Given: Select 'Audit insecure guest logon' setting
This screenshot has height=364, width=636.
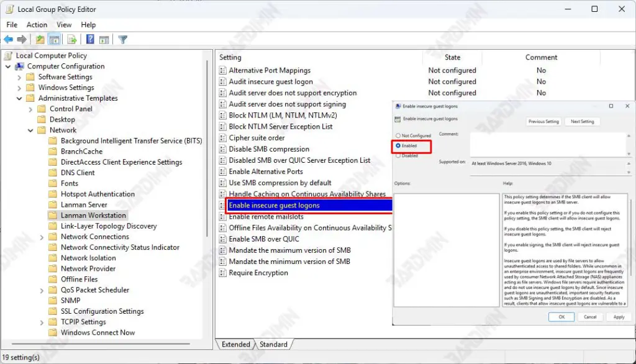Looking at the screenshot, I should pyautogui.click(x=271, y=81).
